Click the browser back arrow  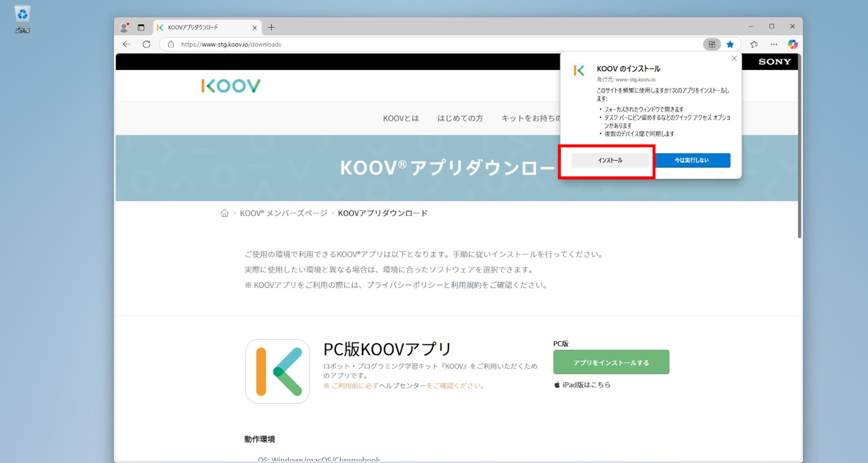tap(126, 44)
